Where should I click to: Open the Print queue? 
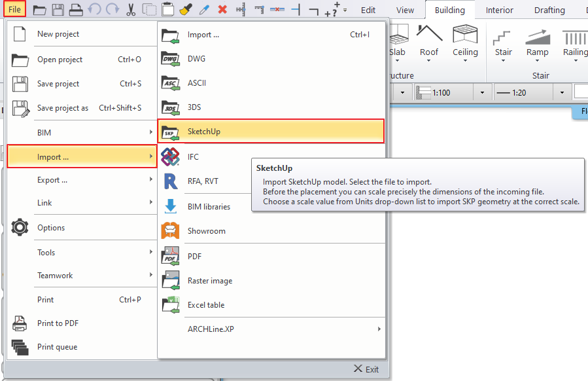pyautogui.click(x=82, y=347)
